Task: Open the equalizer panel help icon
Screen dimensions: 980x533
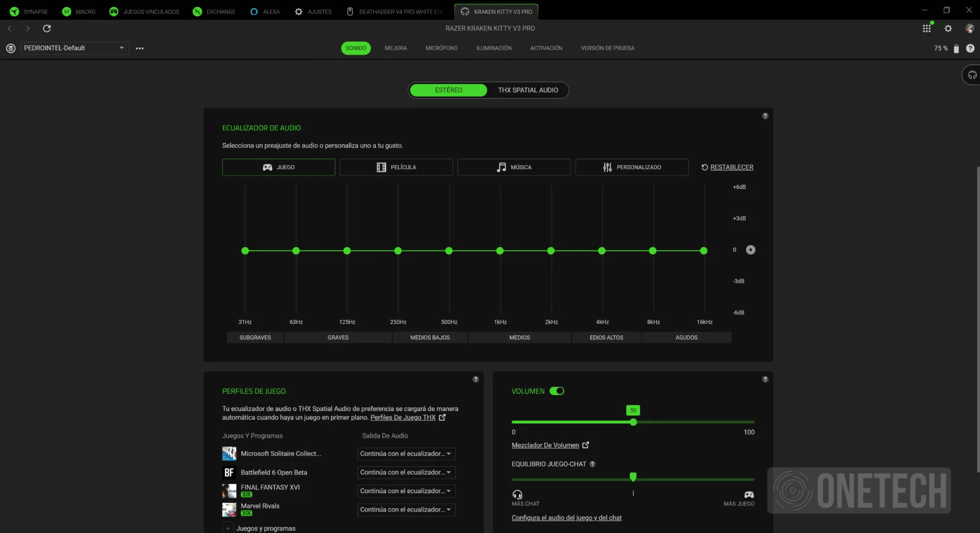Action: pyautogui.click(x=765, y=116)
